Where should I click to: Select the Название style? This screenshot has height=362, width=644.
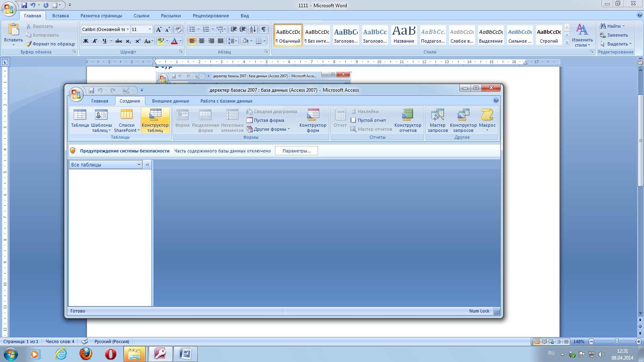[x=404, y=35]
